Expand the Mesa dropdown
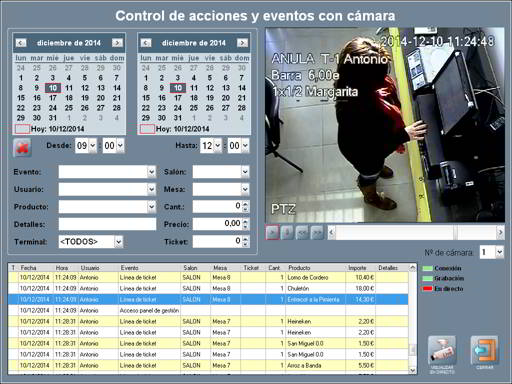This screenshot has height=384, width=512. [245, 189]
